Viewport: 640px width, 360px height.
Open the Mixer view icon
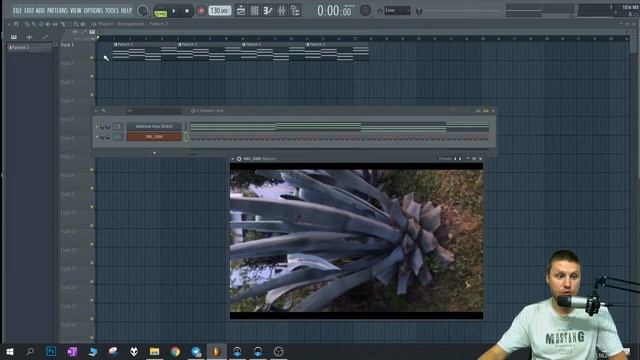tap(282, 11)
